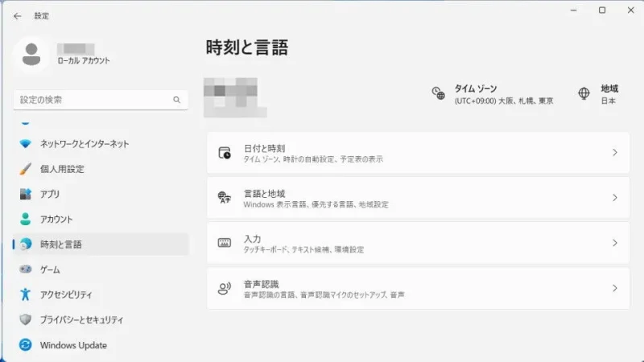Open 入力 via its right chevron

tap(614, 243)
